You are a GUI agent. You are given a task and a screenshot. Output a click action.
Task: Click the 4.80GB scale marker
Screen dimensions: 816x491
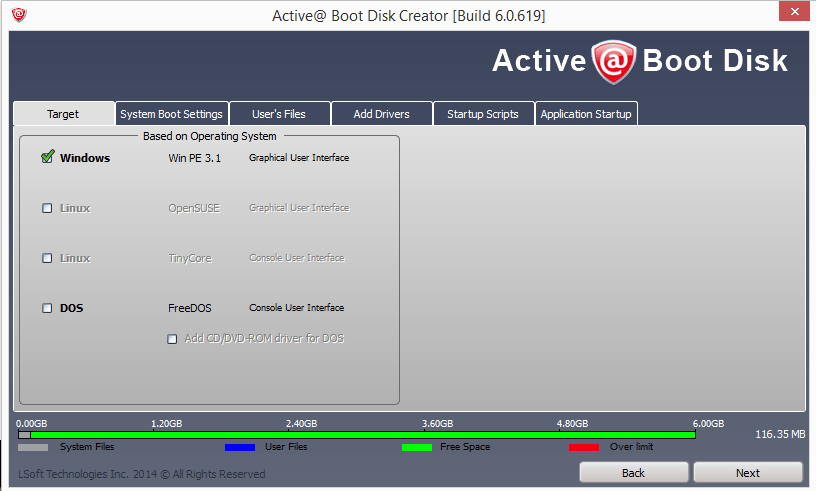572,423
